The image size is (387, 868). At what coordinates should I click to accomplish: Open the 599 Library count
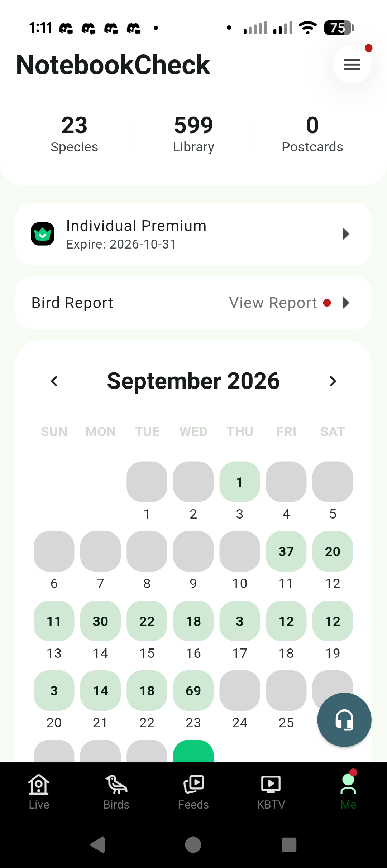[193, 134]
